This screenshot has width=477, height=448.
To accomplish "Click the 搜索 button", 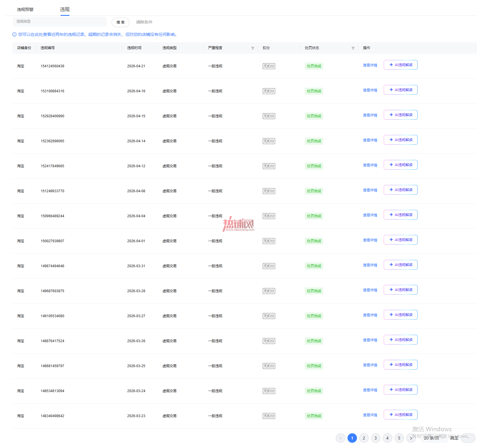I will click(120, 22).
